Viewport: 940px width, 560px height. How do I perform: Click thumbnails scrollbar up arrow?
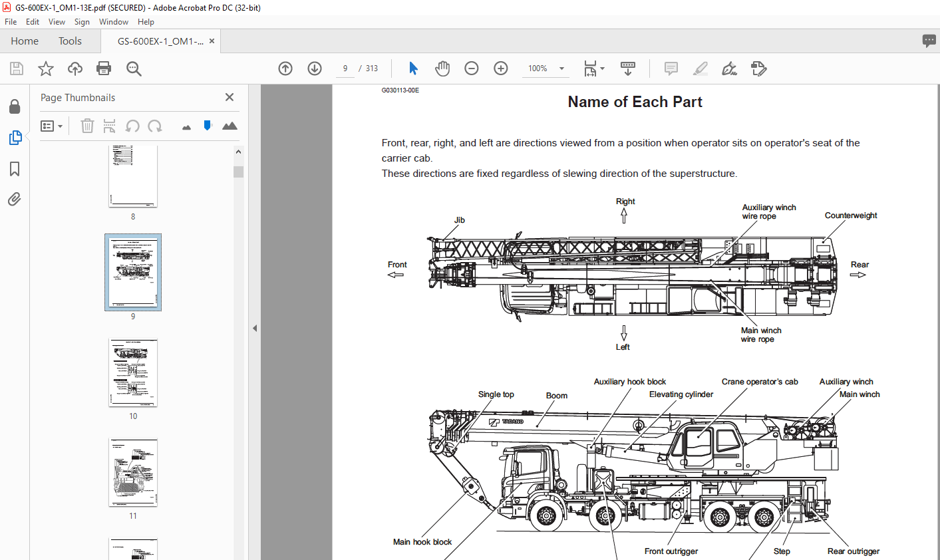pos(238,152)
